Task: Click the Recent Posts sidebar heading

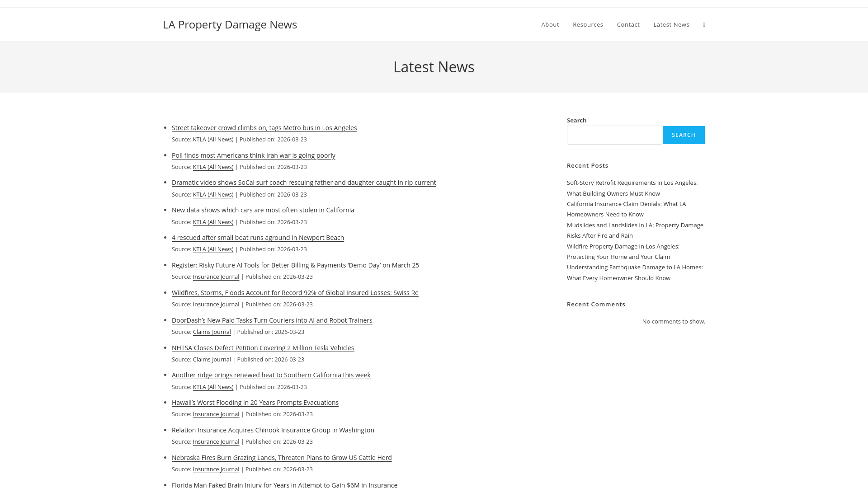Action: (587, 166)
